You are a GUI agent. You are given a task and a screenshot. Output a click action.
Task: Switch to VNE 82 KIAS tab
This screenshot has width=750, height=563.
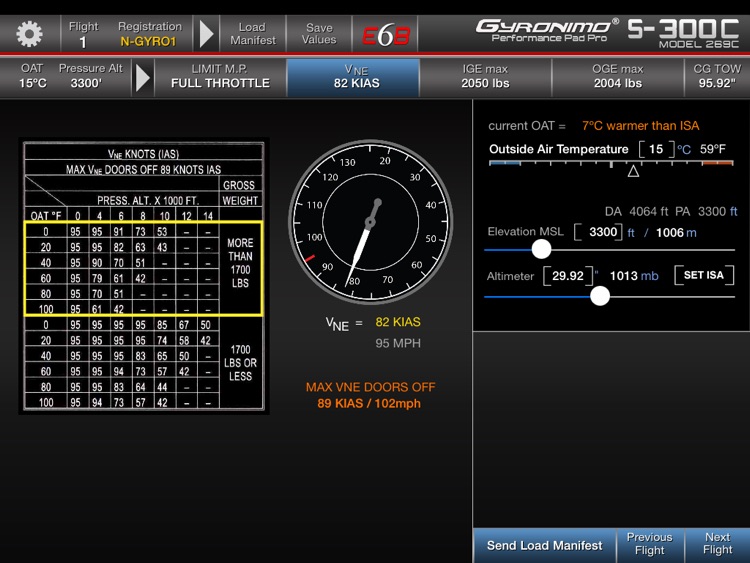353,77
